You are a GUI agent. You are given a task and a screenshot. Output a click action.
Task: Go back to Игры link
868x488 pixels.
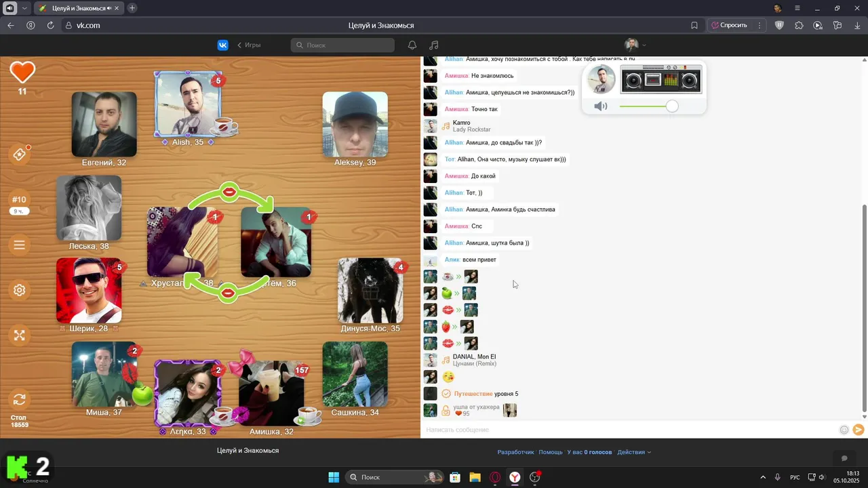[x=249, y=45]
